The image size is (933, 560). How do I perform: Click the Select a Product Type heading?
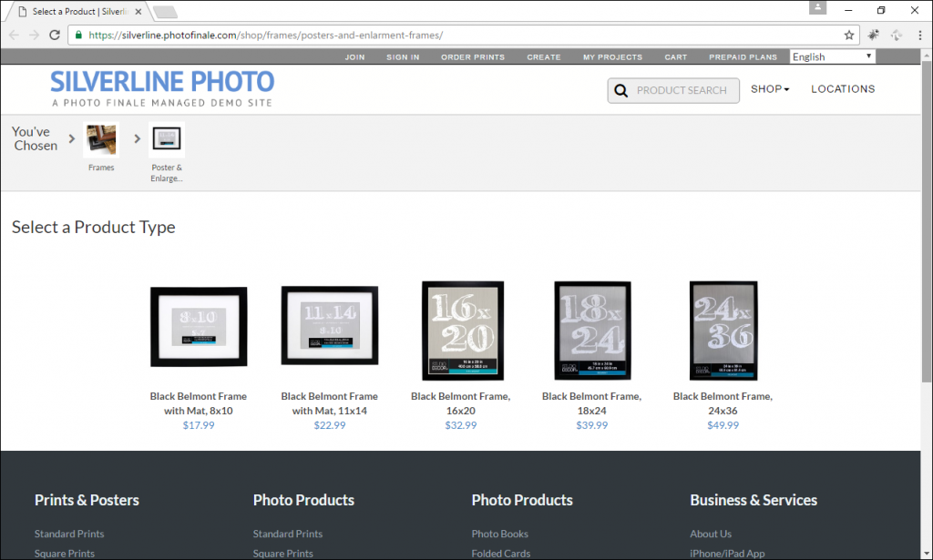[x=94, y=227]
